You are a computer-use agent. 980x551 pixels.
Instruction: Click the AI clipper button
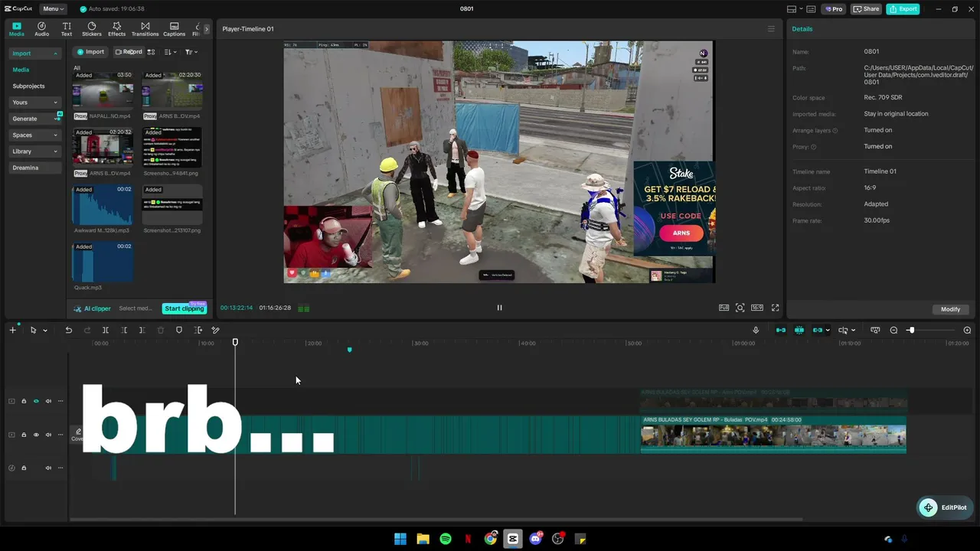coord(93,308)
